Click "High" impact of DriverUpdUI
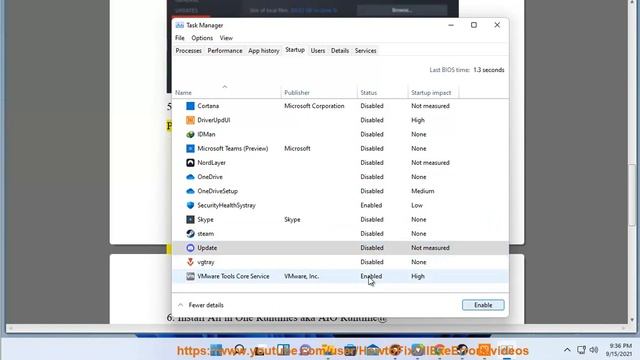 point(418,120)
